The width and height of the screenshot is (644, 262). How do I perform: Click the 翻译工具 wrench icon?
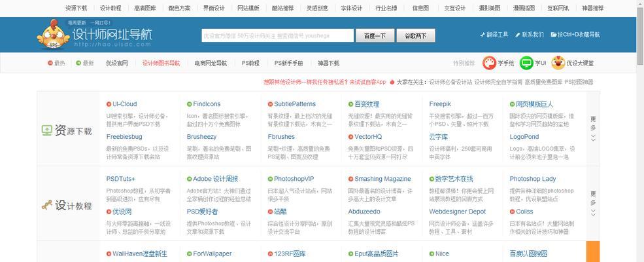482,35
